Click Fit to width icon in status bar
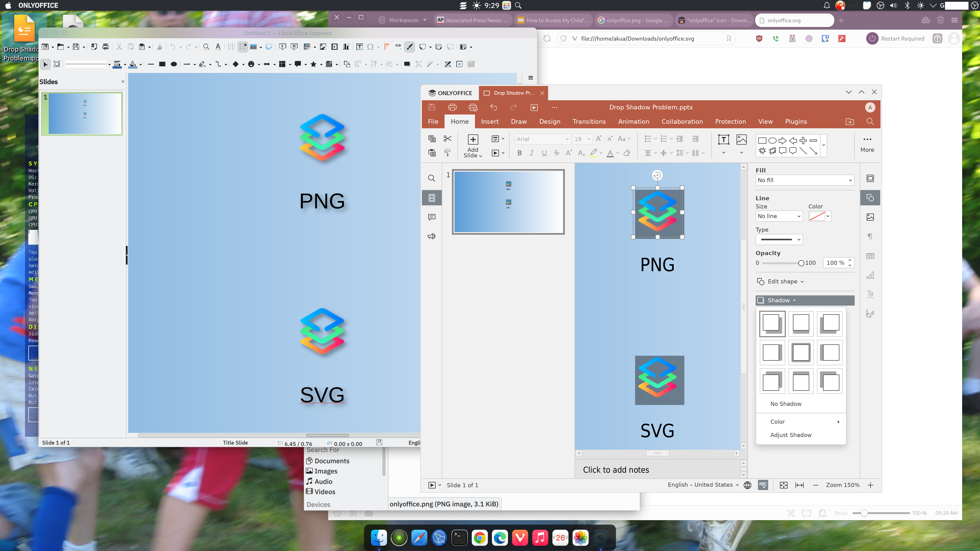 (x=800, y=485)
